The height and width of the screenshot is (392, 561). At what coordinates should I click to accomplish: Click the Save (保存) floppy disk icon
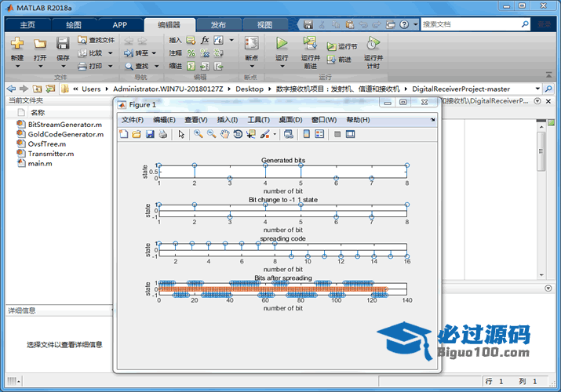coord(63,43)
